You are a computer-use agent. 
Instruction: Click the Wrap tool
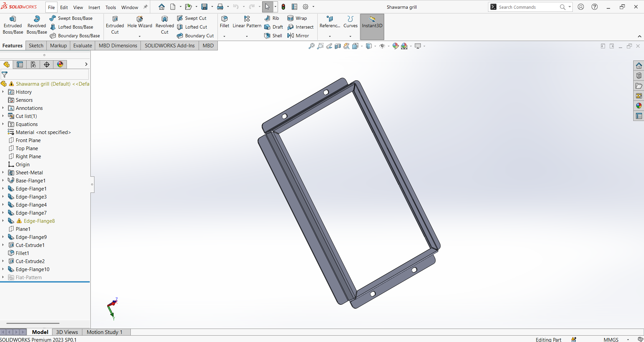click(297, 18)
